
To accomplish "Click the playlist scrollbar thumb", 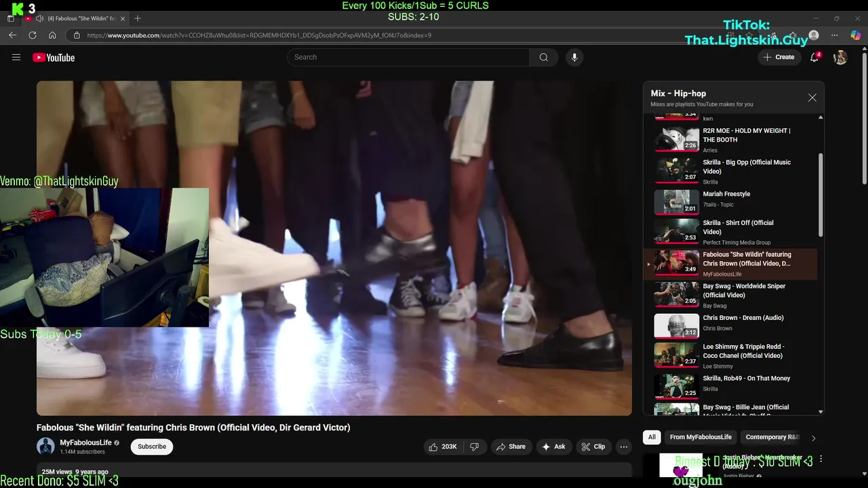I will (x=821, y=194).
